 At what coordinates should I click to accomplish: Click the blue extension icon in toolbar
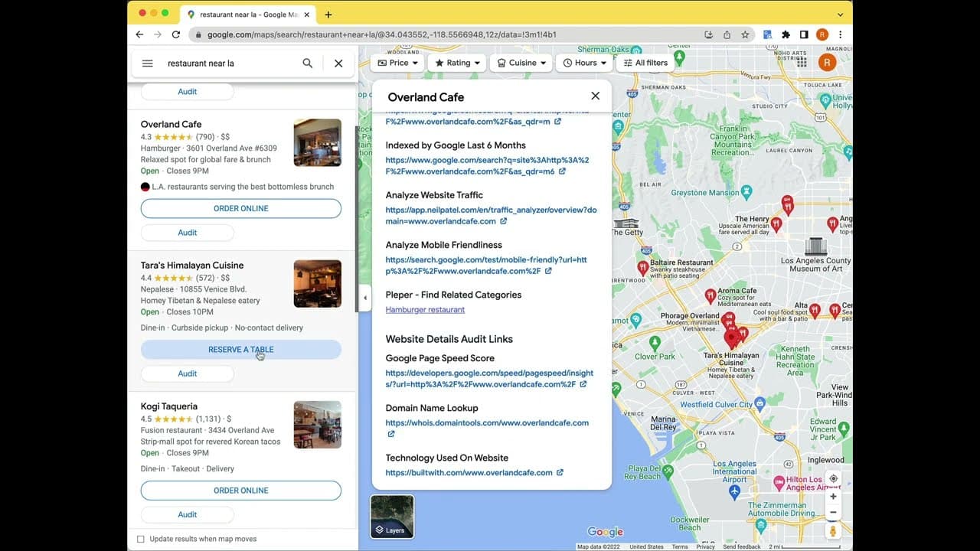click(x=767, y=34)
